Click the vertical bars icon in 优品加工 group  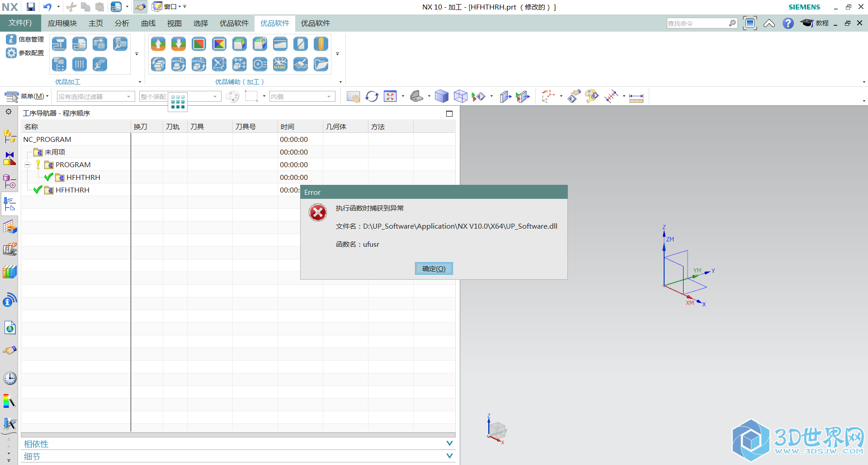point(80,64)
